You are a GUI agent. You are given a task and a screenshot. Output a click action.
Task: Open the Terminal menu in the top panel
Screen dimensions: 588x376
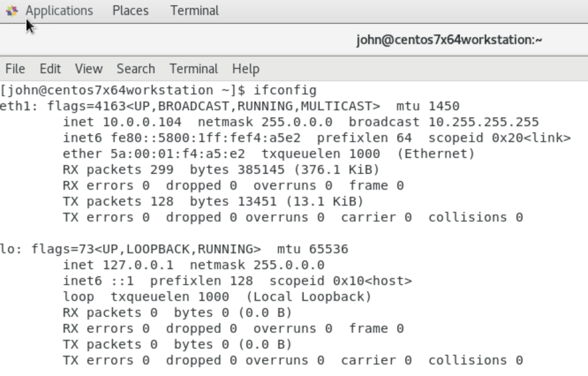click(x=194, y=10)
